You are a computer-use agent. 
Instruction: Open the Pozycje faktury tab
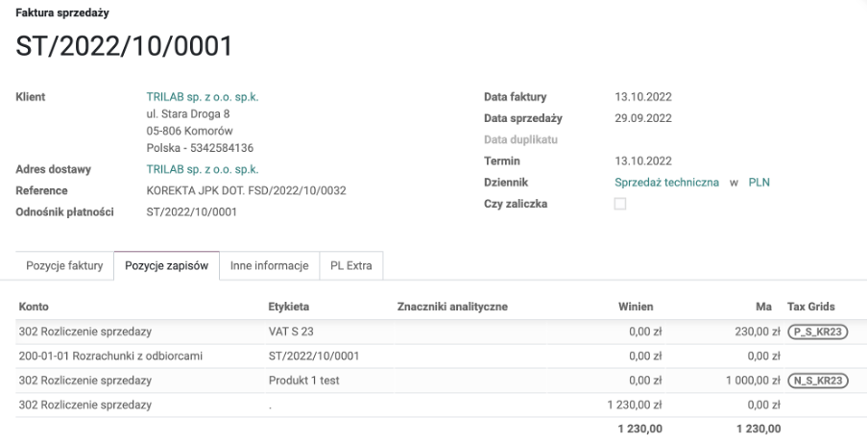tap(64, 265)
